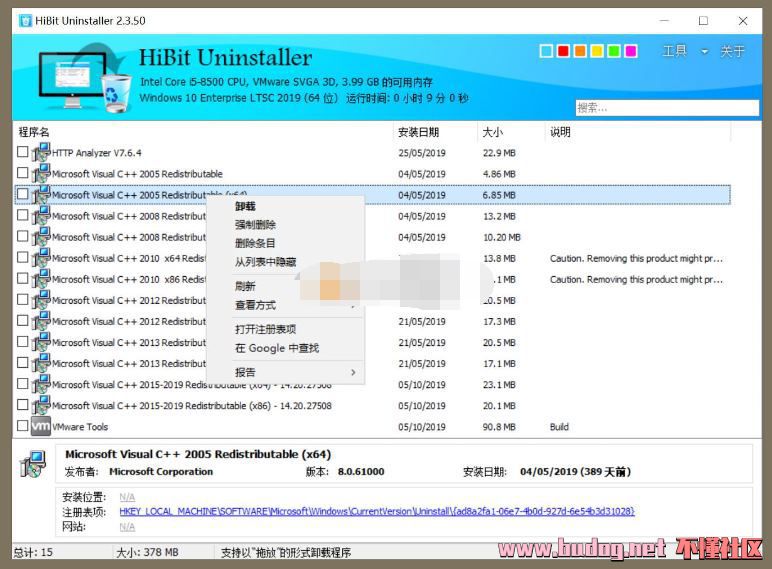Pick the yellow theme color swatch
772x569 pixels.
(x=597, y=51)
